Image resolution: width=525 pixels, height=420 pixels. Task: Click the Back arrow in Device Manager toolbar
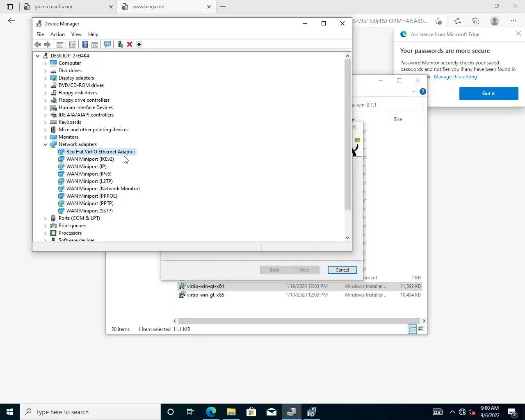tap(38, 44)
